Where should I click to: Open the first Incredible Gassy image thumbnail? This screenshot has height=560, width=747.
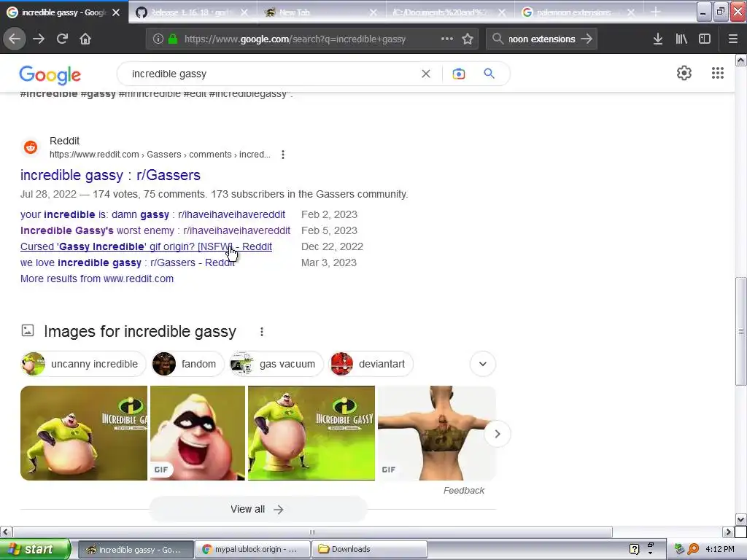tap(84, 433)
